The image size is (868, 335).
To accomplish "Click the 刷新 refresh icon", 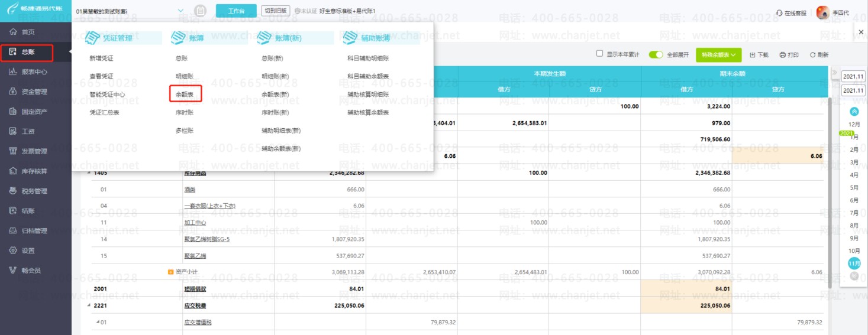I will (812, 55).
